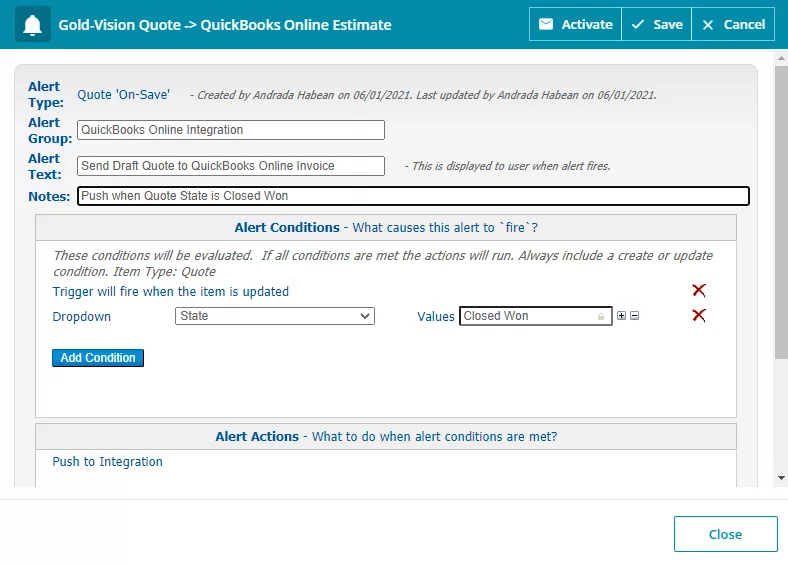Click the Alert Group input field
788x565 pixels.
click(x=231, y=130)
